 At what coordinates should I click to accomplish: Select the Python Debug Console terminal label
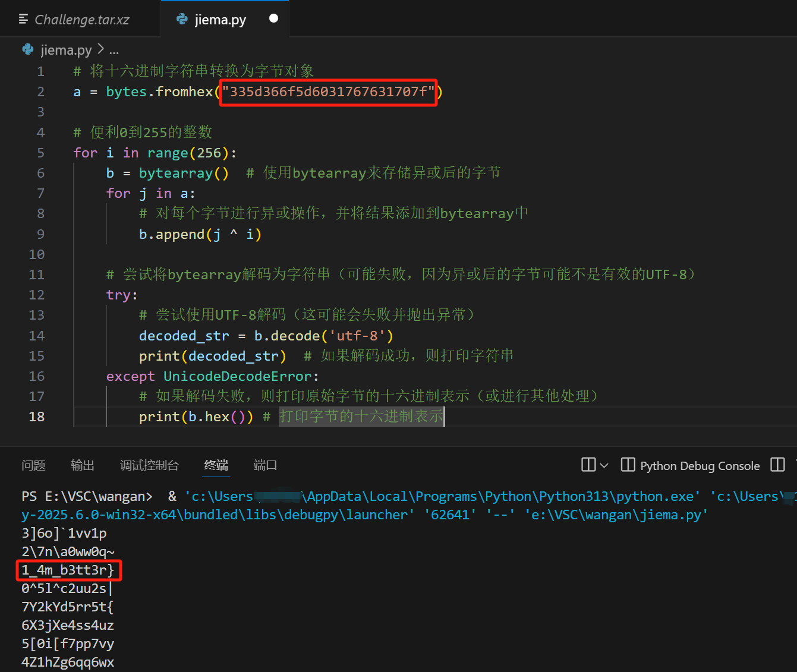(x=700, y=466)
